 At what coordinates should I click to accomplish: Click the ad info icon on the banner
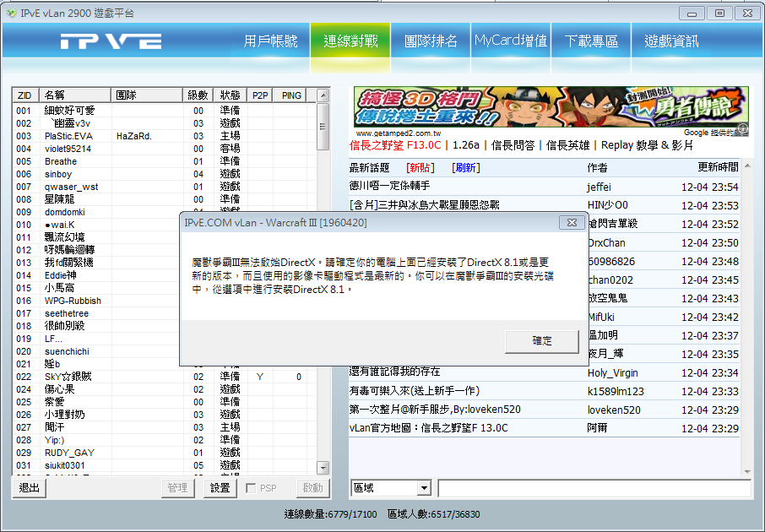(742, 131)
